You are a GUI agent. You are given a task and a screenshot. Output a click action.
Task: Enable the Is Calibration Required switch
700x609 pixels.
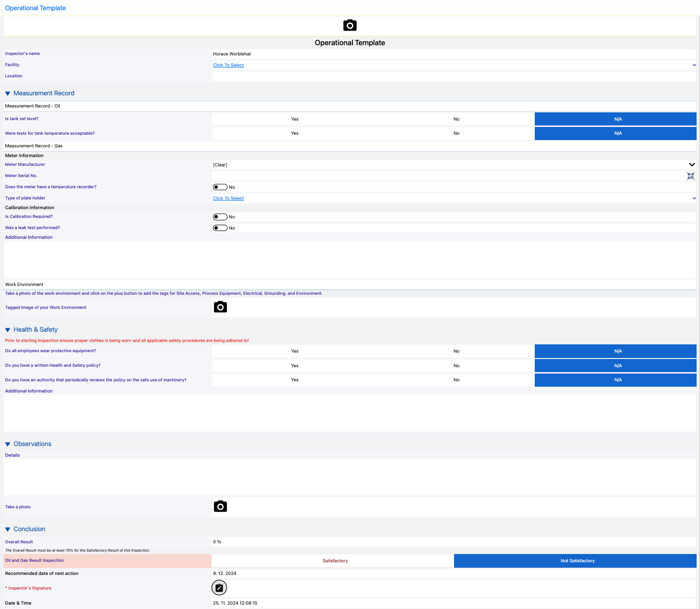[220, 217]
